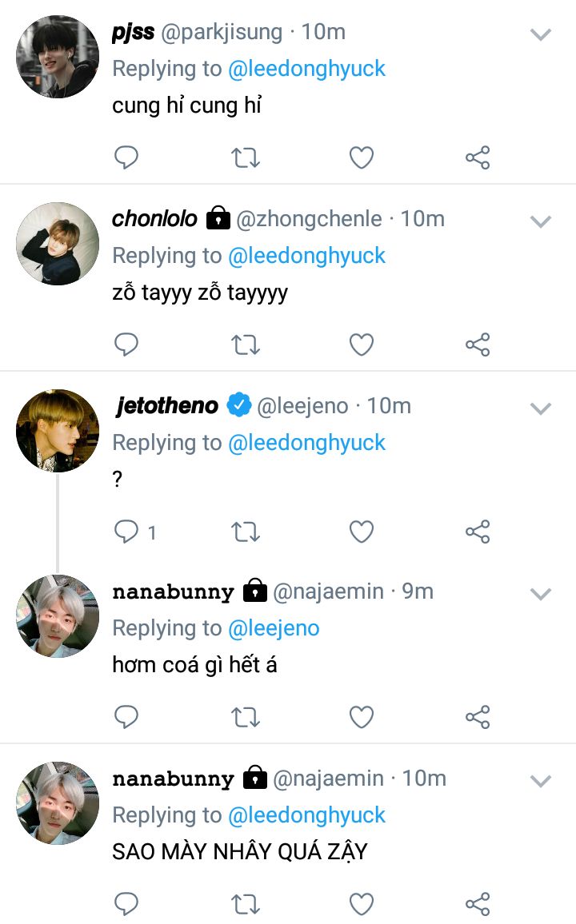Screen dimensions: 576x924
Task: Like chonlolo's "zỗ tayyy" tweet
Action: click(362, 345)
